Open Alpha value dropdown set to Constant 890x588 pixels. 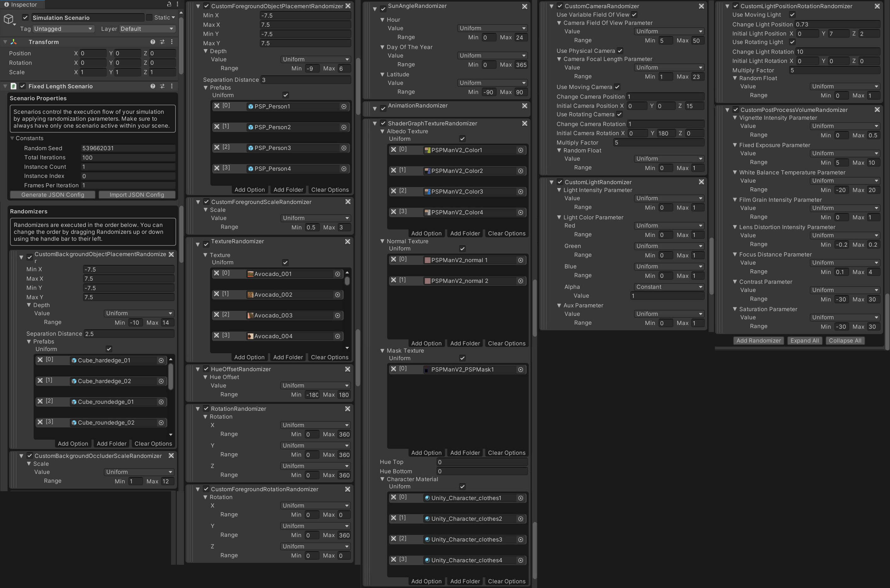(x=669, y=287)
